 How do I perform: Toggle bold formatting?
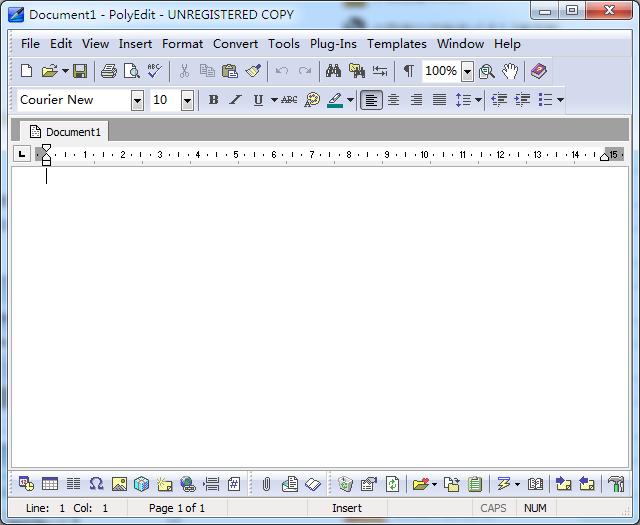tap(213, 100)
